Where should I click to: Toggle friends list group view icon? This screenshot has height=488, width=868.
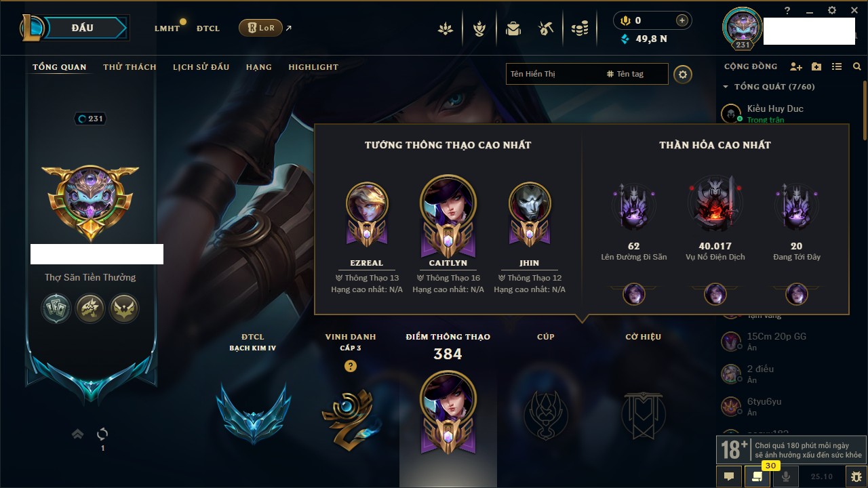[x=837, y=67]
